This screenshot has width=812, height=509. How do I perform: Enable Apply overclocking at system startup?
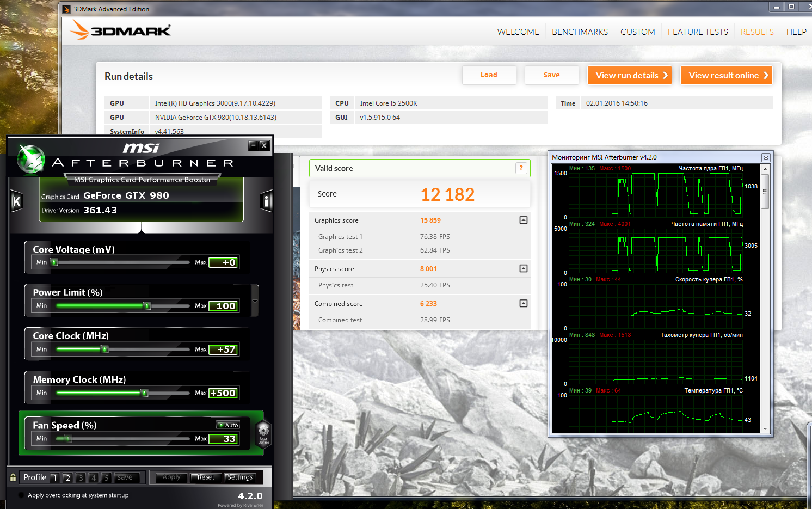[x=21, y=495]
